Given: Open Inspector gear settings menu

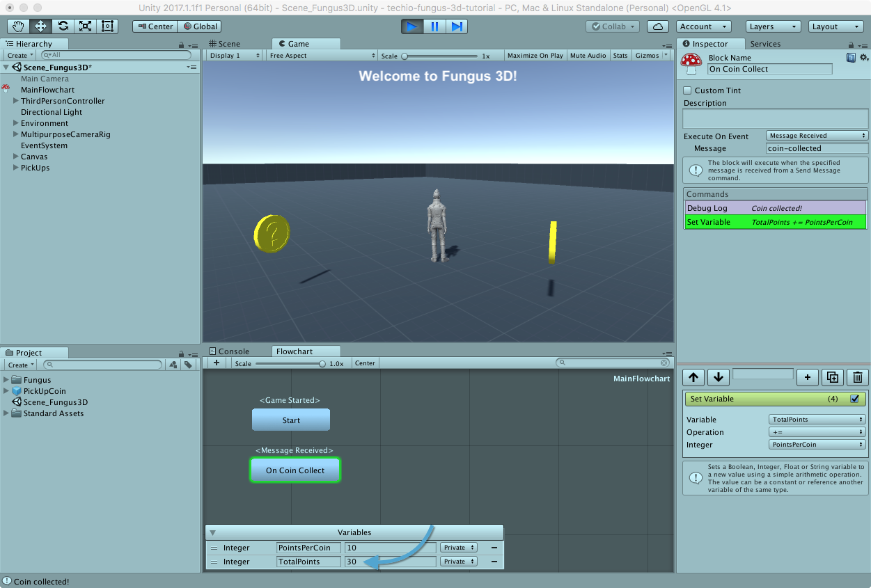Looking at the screenshot, I should click(x=863, y=58).
